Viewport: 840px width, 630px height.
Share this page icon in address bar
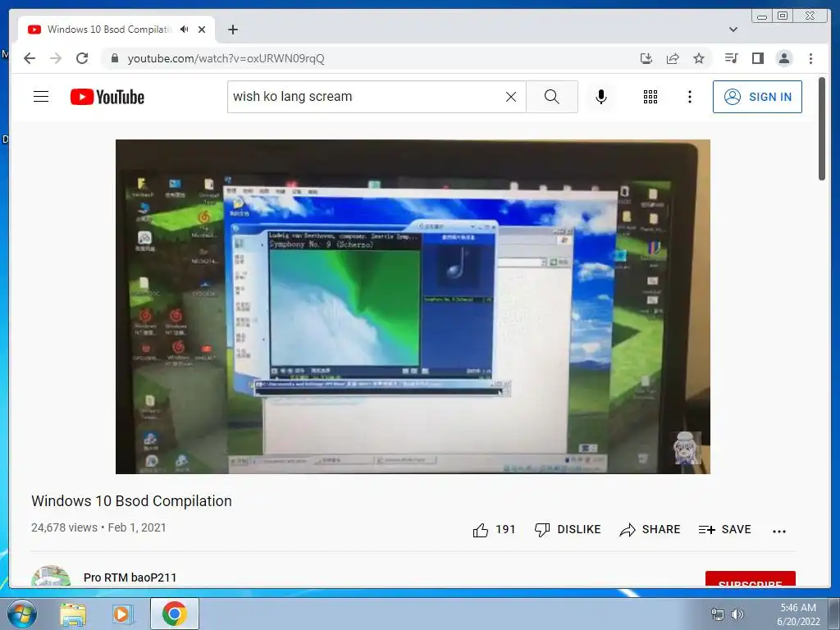pyautogui.click(x=673, y=58)
